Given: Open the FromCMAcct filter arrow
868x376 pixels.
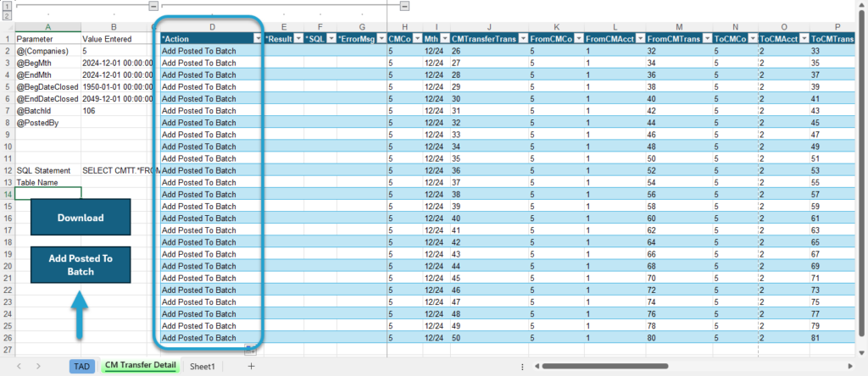Looking at the screenshot, I should coord(640,39).
